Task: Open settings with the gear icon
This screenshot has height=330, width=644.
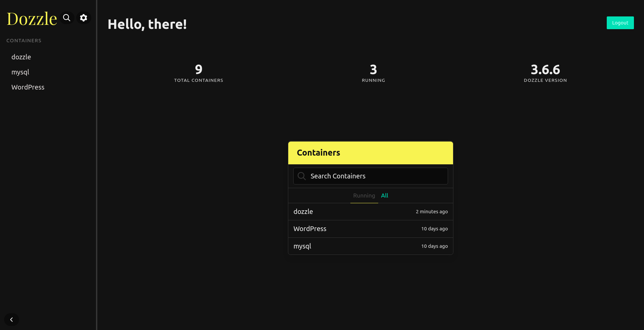Action: tap(84, 18)
